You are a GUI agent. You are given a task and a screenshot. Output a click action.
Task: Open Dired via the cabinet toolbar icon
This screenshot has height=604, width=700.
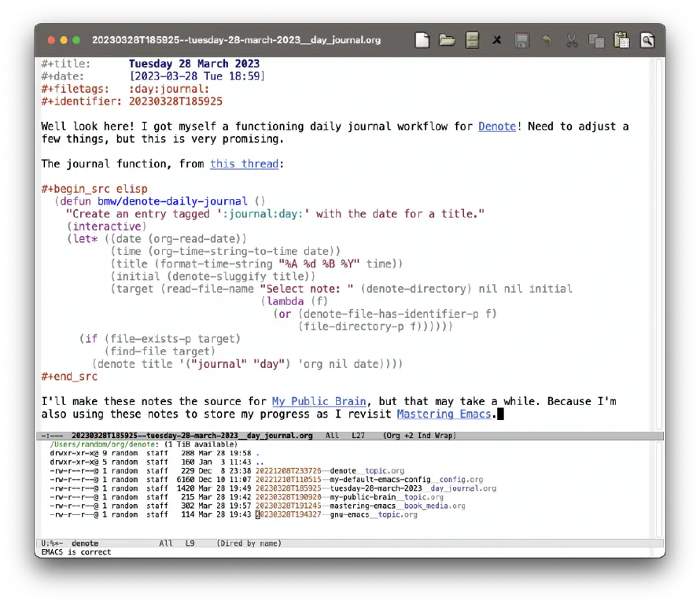click(x=472, y=40)
